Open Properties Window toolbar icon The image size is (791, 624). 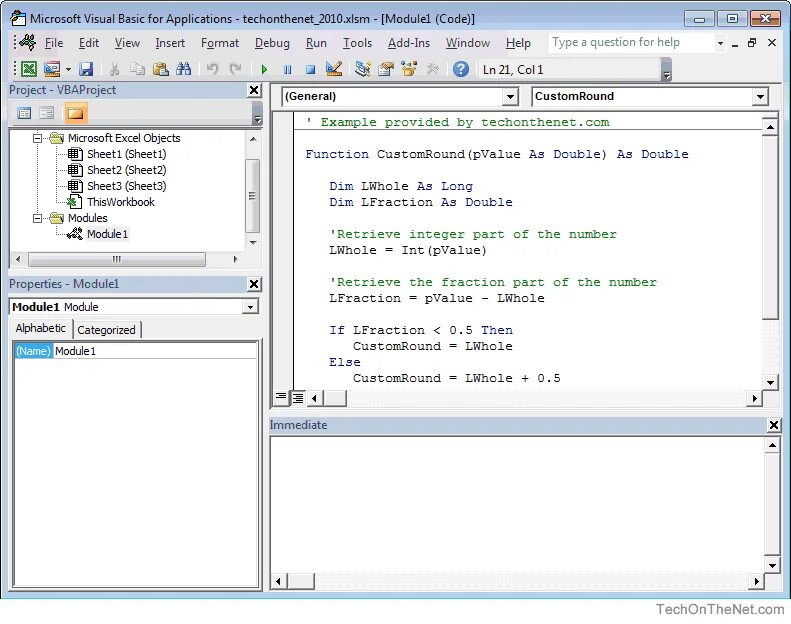coord(386,69)
